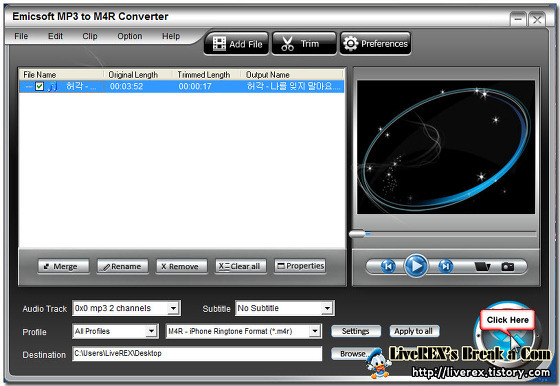Expand the Subtitle dropdown
Viewport: 560px width, 386px height.
click(327, 308)
